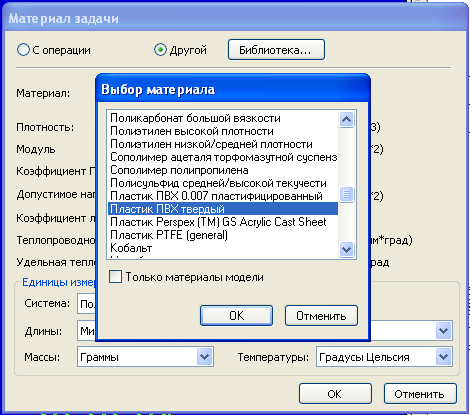This screenshot has height=415, width=470.
Task: Pick 'Полиэтилен низкой/средней плотности' item
Action: pos(223,144)
